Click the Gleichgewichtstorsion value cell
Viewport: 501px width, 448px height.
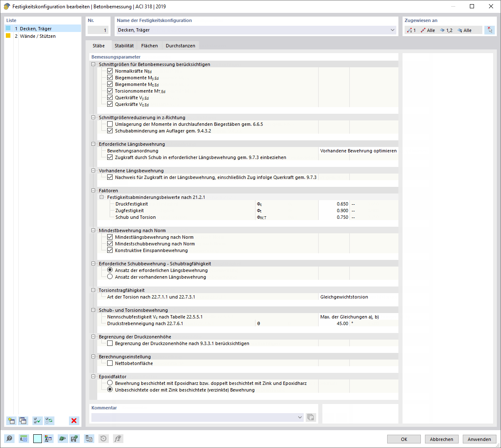tap(358, 297)
